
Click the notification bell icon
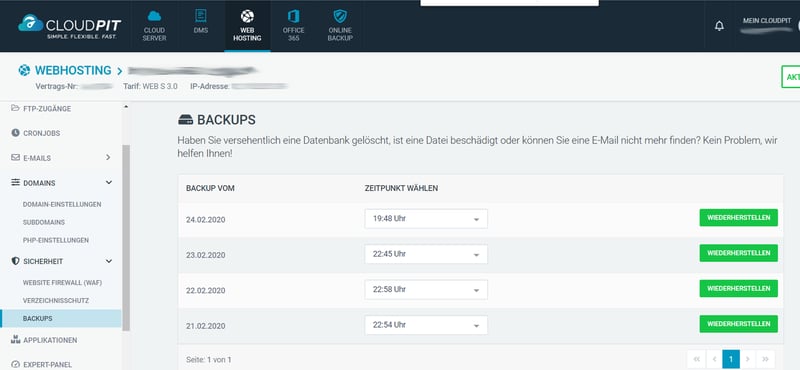point(719,26)
